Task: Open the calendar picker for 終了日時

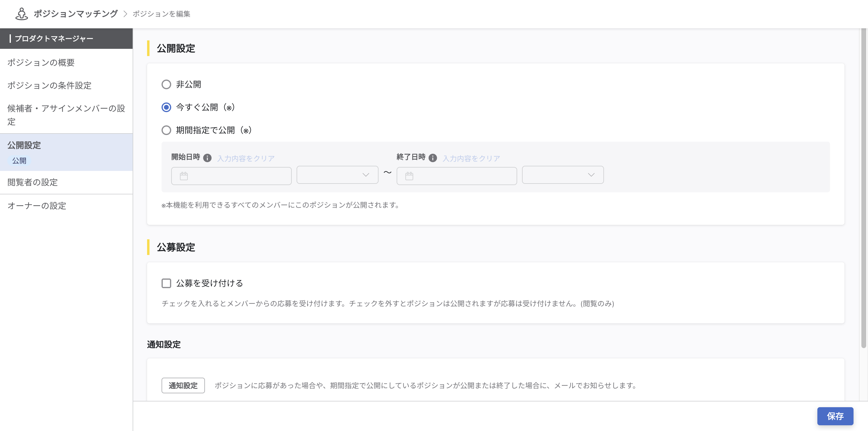Action: point(409,176)
